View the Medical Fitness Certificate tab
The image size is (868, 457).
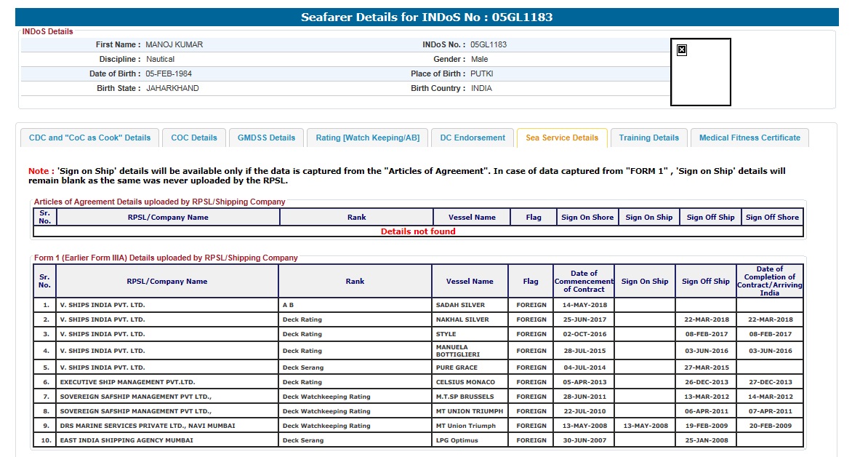coord(750,138)
